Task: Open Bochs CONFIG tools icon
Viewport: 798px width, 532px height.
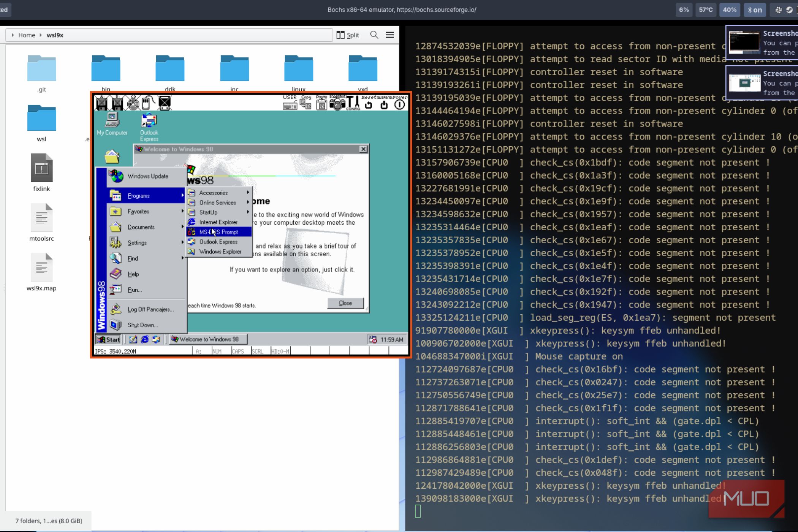Action: tap(353, 103)
